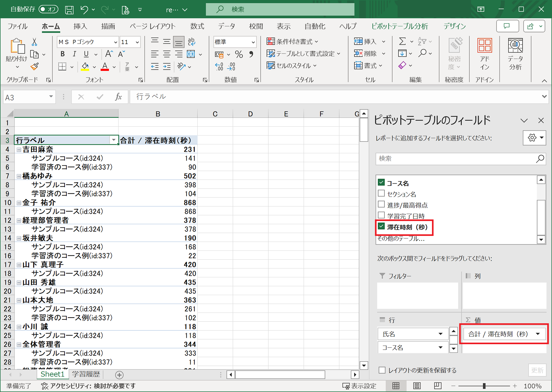Click the Decrease Decimal icon
The width and height of the screenshot is (552, 392).
click(232, 66)
